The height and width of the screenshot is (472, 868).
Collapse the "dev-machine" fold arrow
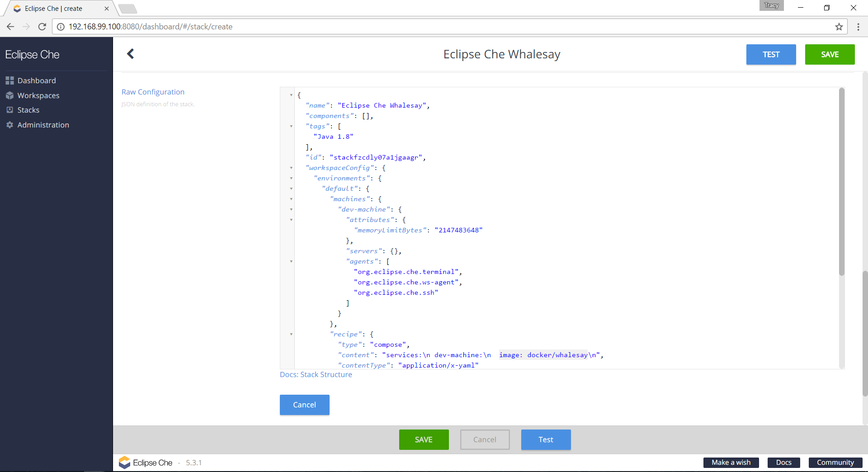(x=291, y=209)
